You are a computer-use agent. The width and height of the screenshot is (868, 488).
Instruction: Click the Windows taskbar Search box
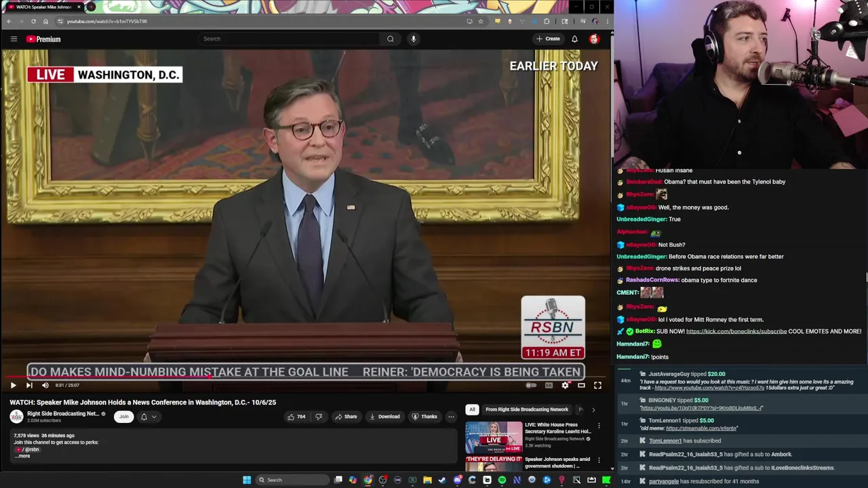tap(292, 480)
